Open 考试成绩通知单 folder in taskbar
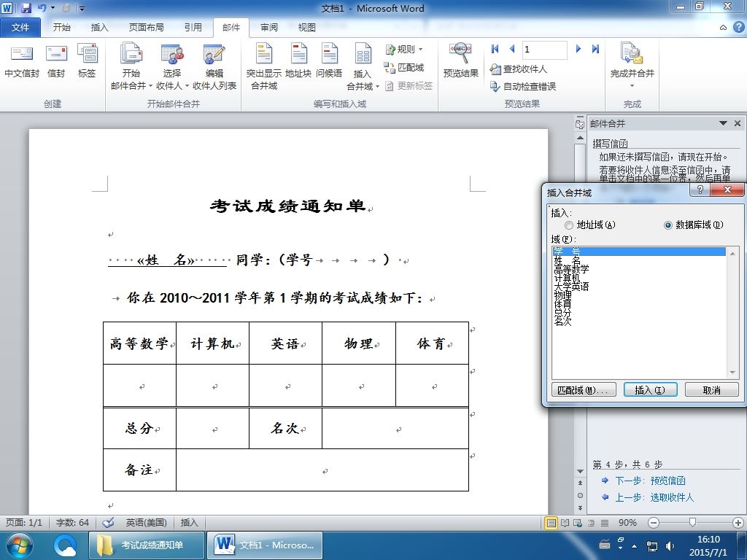 point(147,545)
